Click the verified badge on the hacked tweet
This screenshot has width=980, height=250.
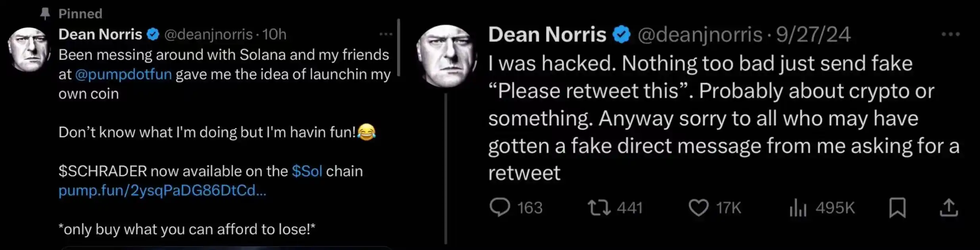[x=621, y=34]
